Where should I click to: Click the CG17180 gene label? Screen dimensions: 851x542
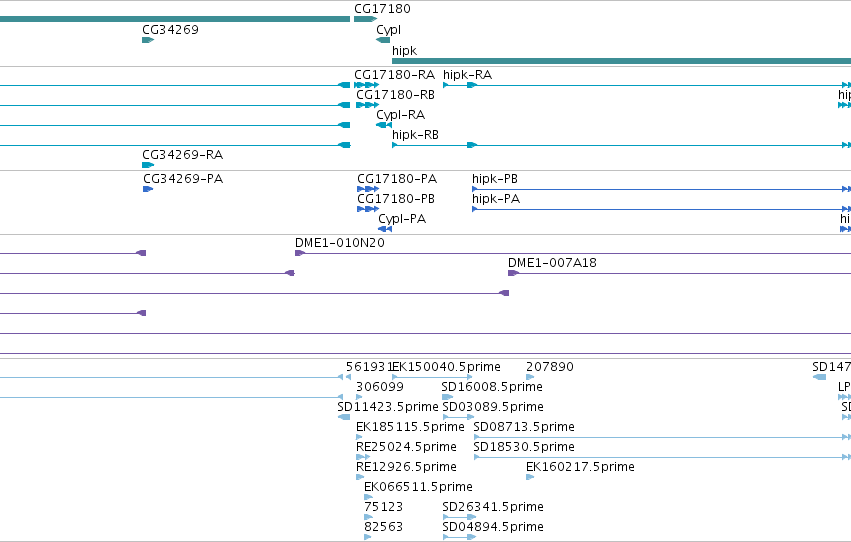pos(382,9)
